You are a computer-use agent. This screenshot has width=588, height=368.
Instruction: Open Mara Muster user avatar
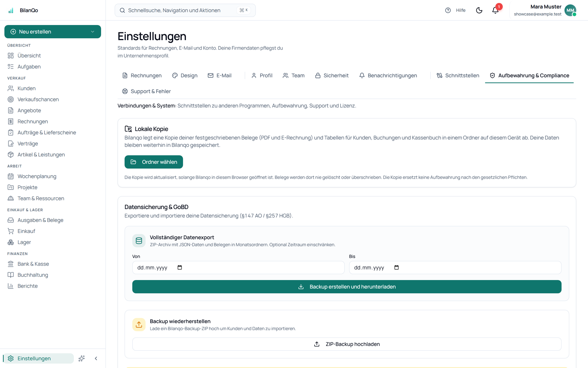(x=570, y=10)
